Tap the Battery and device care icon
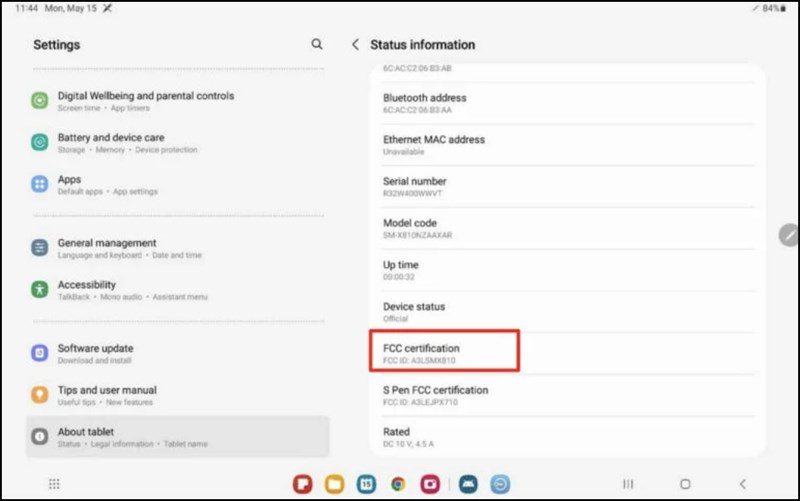Screen dimensions: 800x501 click(40, 142)
